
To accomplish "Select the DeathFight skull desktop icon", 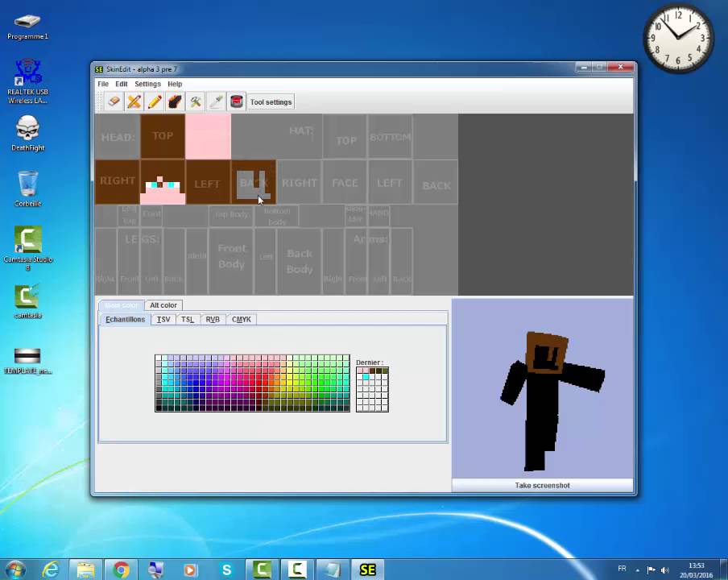I will point(27,133).
